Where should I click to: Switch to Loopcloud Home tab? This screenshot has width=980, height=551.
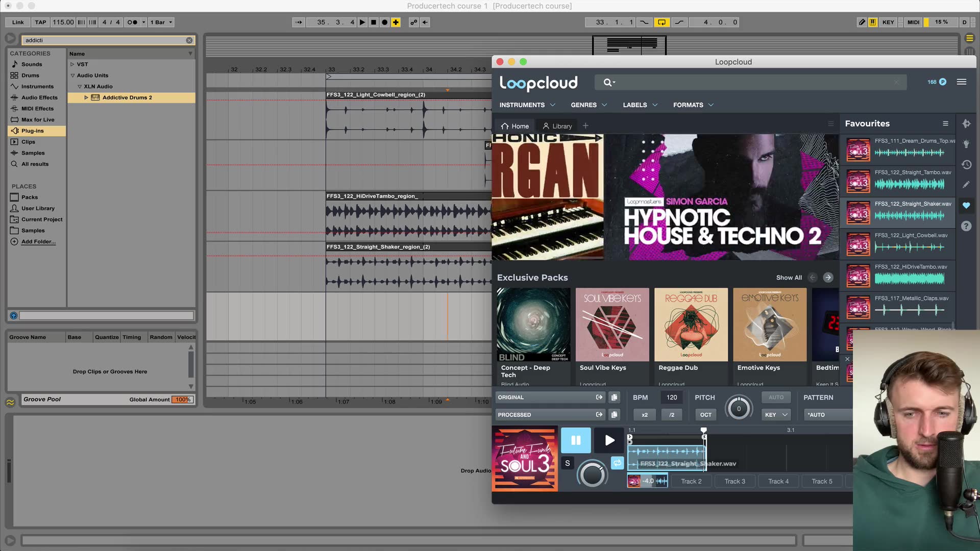click(x=514, y=126)
